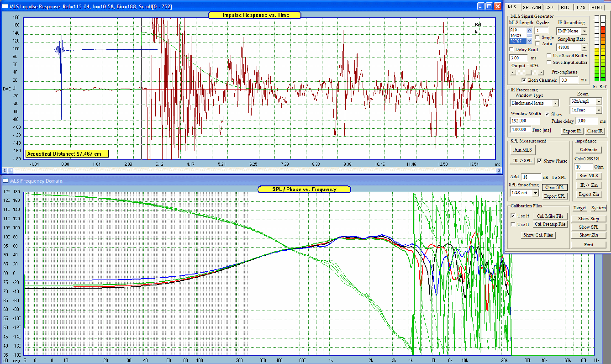
Task: Select MLS length 16383
Action: click(517, 35)
